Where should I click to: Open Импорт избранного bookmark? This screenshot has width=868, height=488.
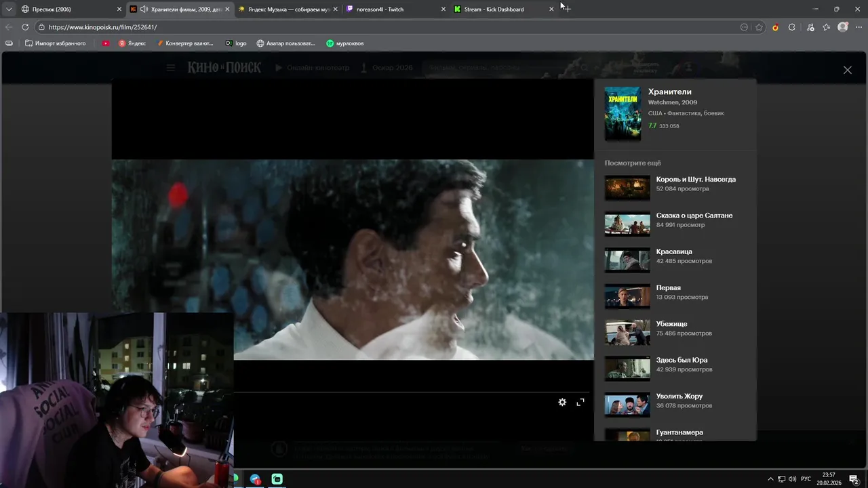pyautogui.click(x=55, y=43)
